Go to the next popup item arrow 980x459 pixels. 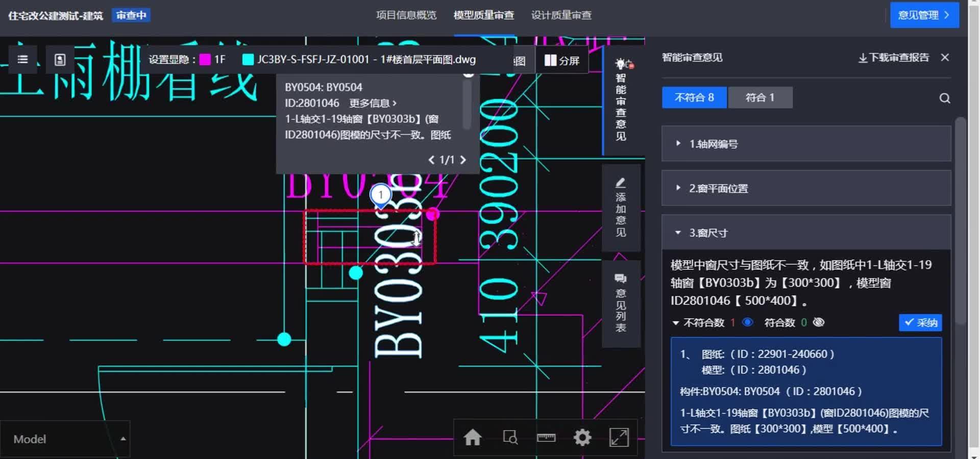[463, 160]
